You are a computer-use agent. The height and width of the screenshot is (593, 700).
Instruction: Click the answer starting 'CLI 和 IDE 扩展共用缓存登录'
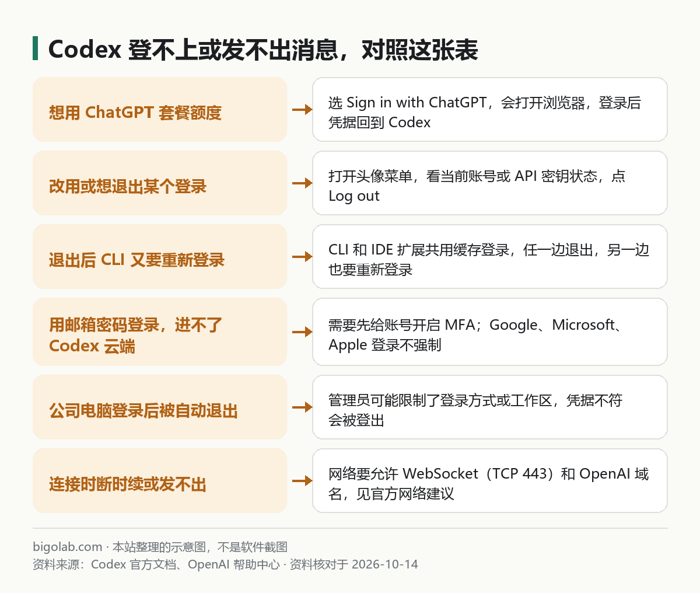[x=490, y=256]
